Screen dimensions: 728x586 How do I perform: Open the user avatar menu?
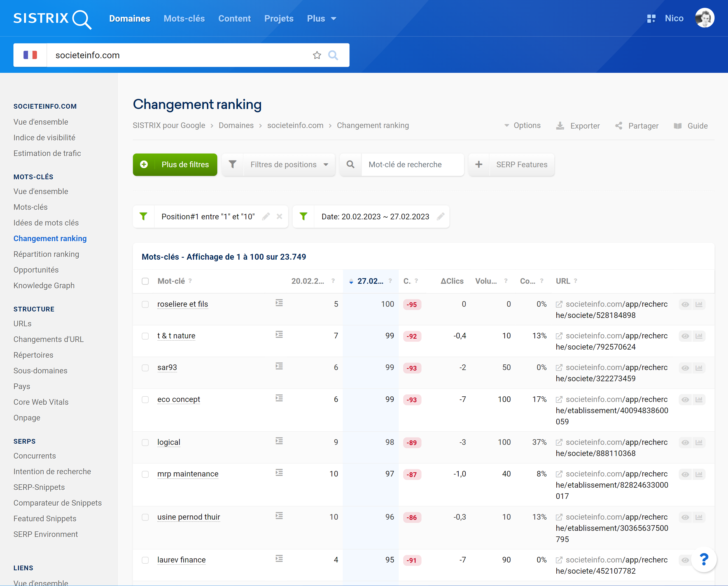click(x=704, y=18)
